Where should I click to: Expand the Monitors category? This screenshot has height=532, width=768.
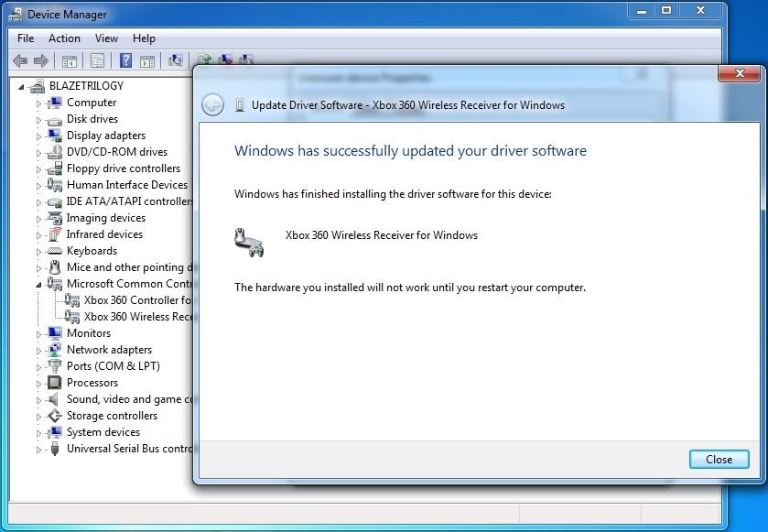tap(38, 334)
